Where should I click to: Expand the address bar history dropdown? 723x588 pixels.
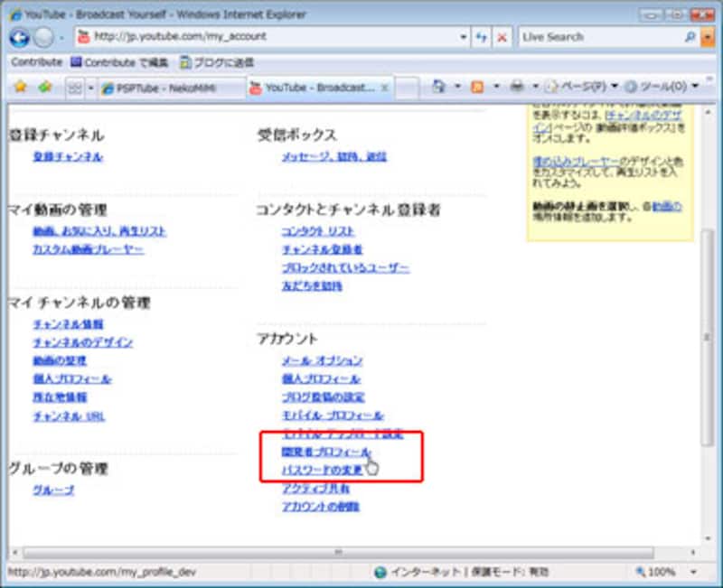click(464, 38)
